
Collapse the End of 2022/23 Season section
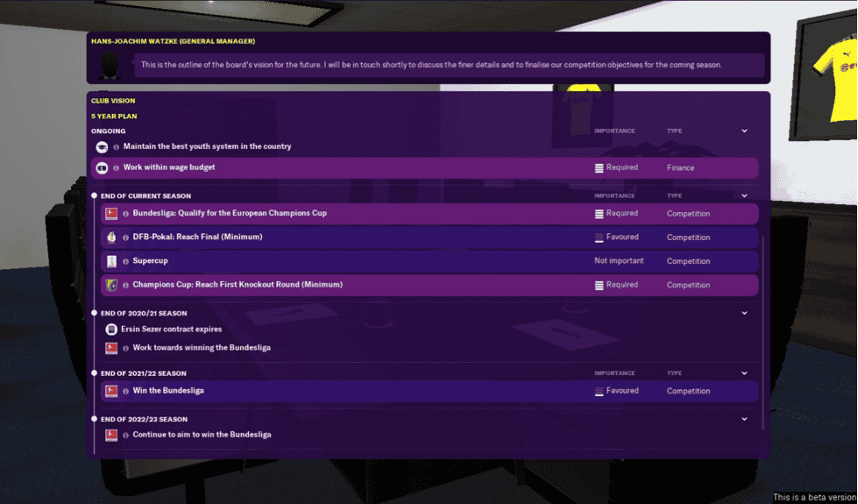[744, 419]
